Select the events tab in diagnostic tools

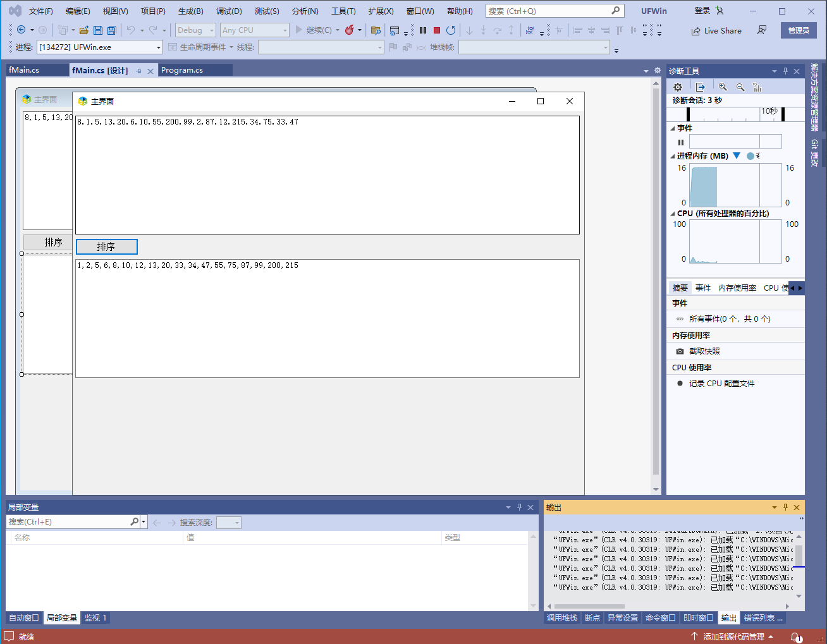point(703,288)
